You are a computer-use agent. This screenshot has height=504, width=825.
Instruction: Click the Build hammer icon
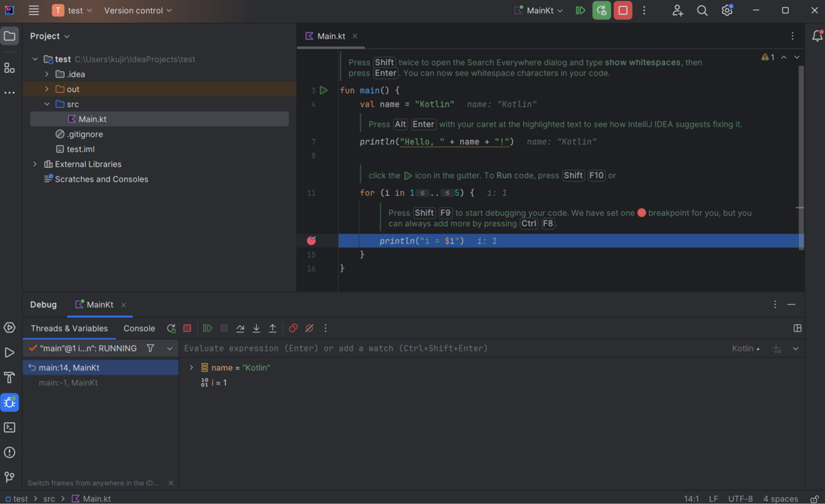tap(10, 377)
